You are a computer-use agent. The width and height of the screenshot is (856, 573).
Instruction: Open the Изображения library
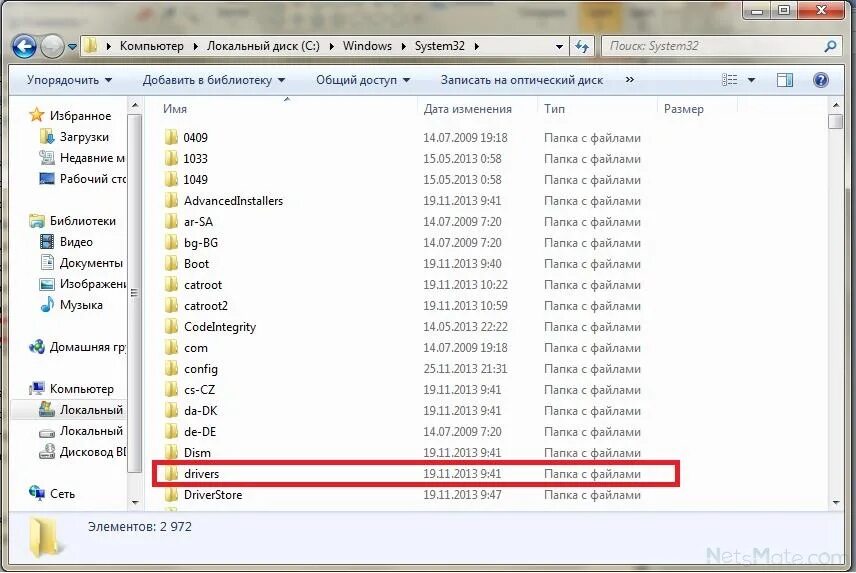(x=92, y=284)
